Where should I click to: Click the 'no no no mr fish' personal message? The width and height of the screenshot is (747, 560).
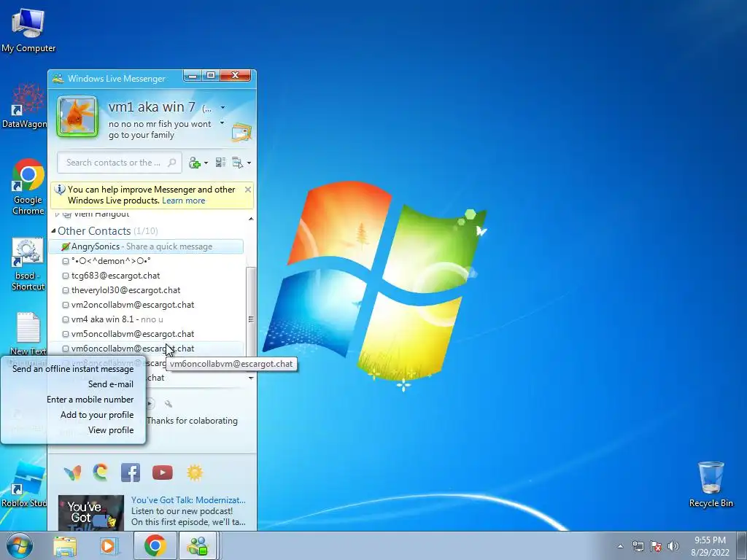160,130
